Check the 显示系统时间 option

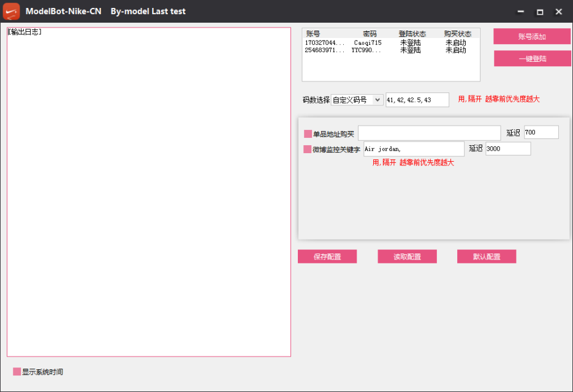pos(17,372)
